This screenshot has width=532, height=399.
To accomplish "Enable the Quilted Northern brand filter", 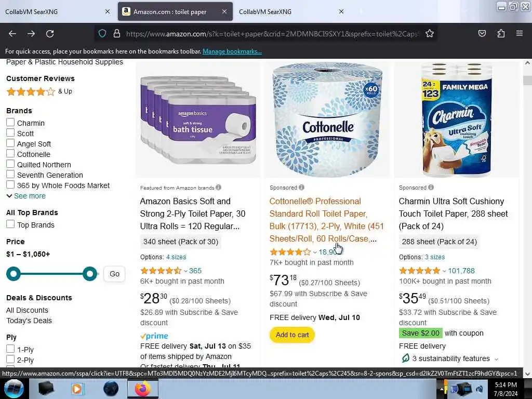I will pos(10,164).
